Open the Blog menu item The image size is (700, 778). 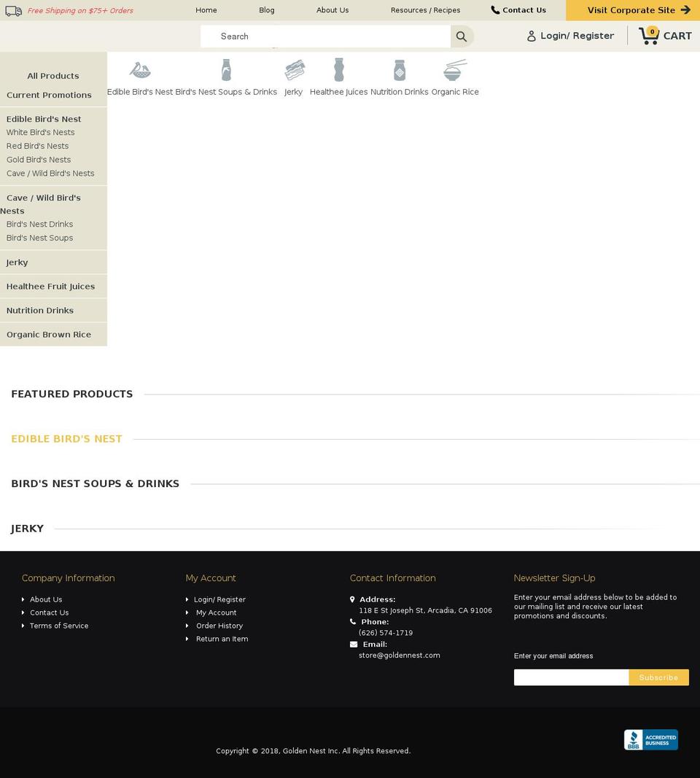click(x=266, y=10)
